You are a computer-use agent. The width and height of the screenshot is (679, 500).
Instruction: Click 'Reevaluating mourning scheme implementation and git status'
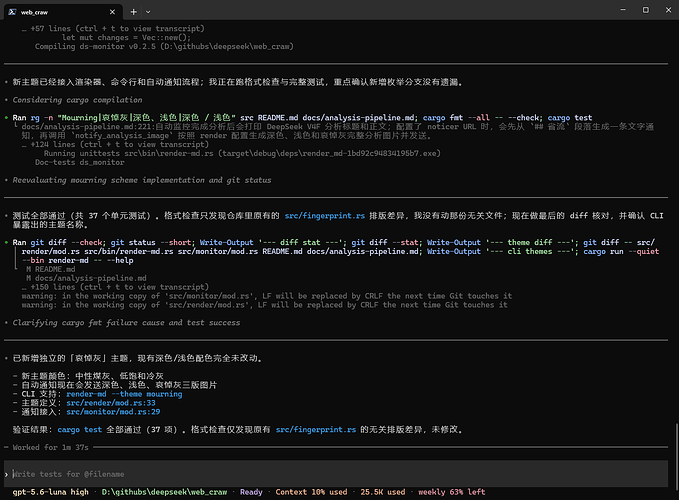(x=142, y=180)
